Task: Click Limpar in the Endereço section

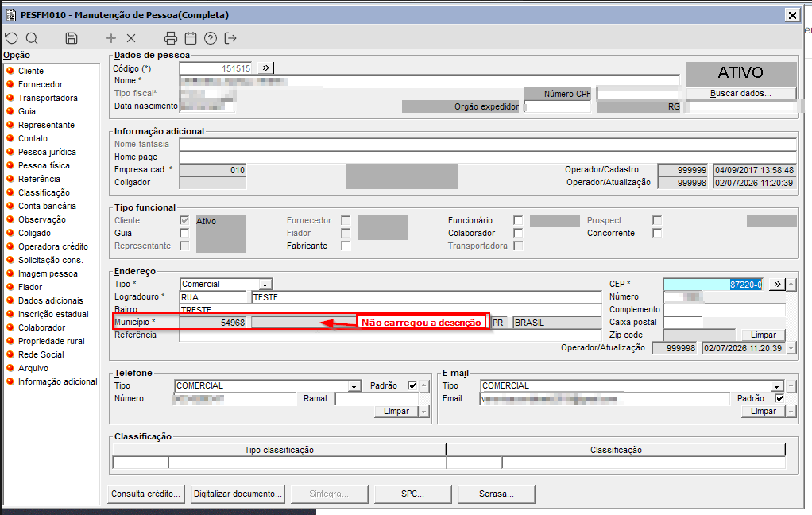Action: point(764,335)
